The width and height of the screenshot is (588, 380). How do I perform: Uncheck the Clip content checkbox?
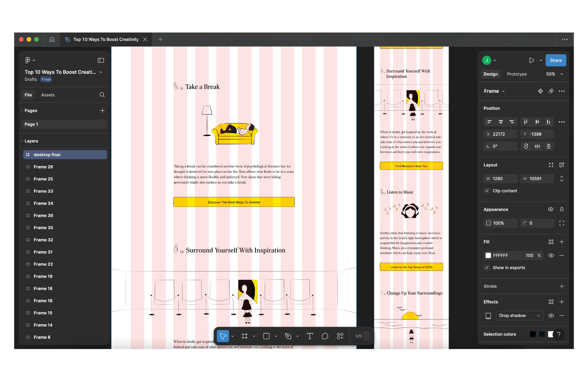(x=486, y=190)
